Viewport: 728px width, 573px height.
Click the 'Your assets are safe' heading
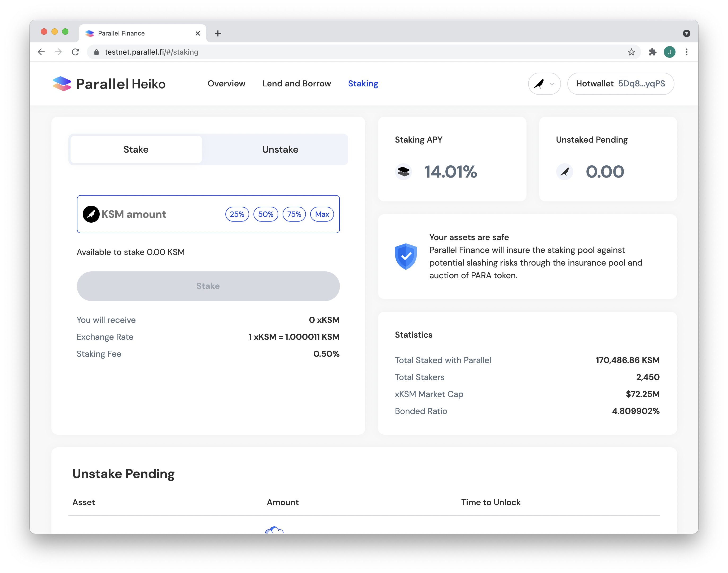(x=469, y=237)
